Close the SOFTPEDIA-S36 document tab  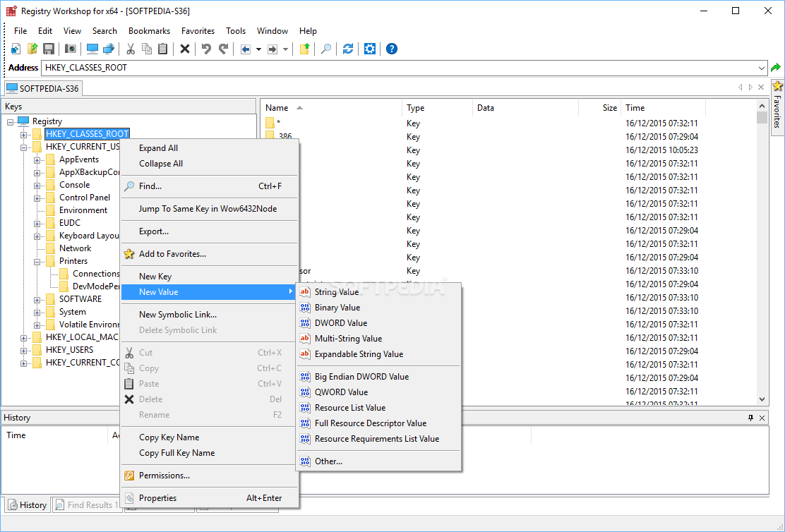pyautogui.click(x=761, y=87)
